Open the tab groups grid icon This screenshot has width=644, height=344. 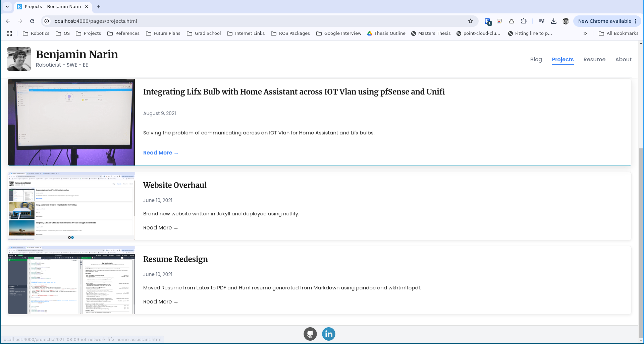[9, 33]
